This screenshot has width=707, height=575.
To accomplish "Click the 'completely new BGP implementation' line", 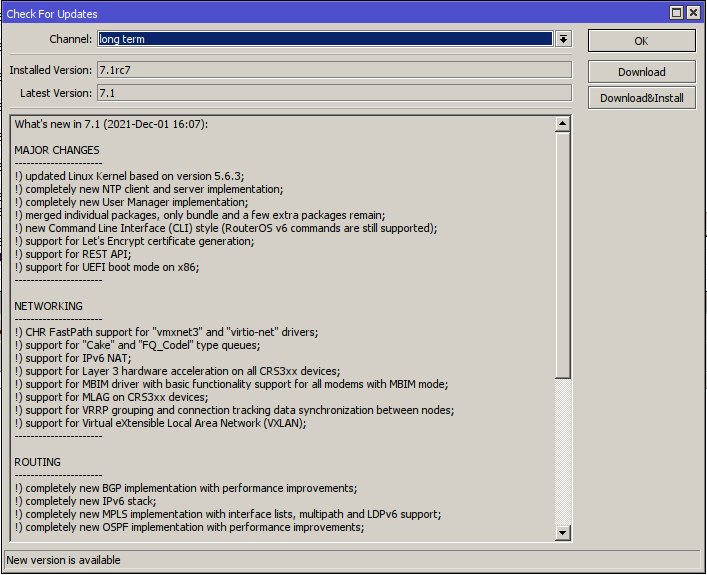I will [x=186, y=488].
